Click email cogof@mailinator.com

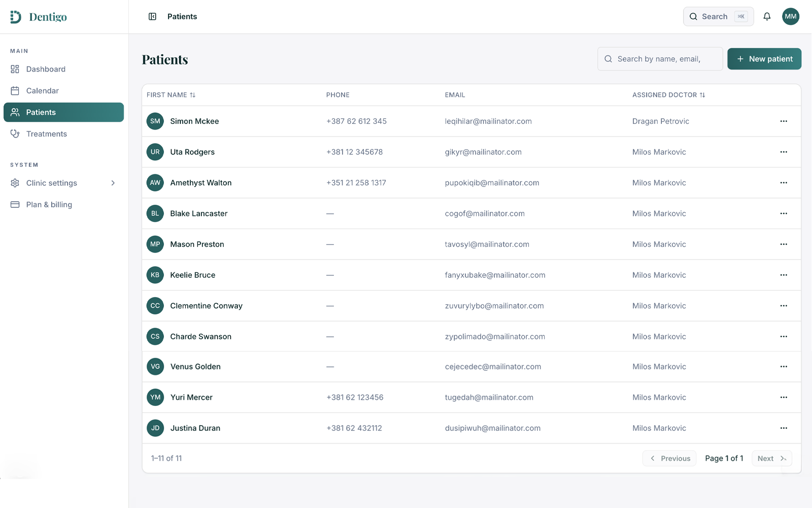coord(485,213)
